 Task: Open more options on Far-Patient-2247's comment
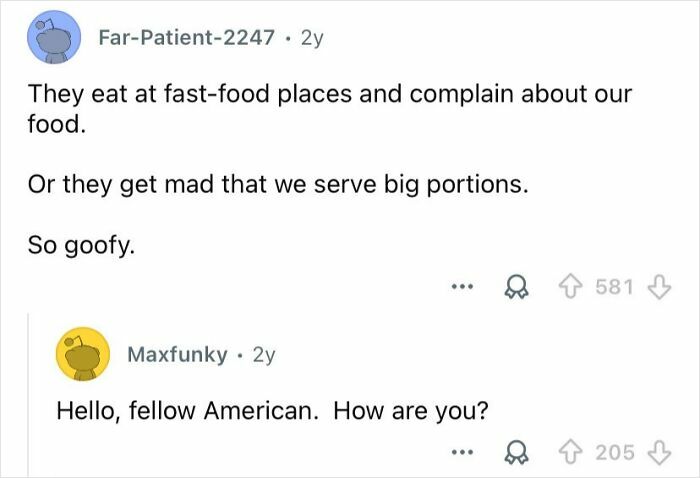coord(459,287)
